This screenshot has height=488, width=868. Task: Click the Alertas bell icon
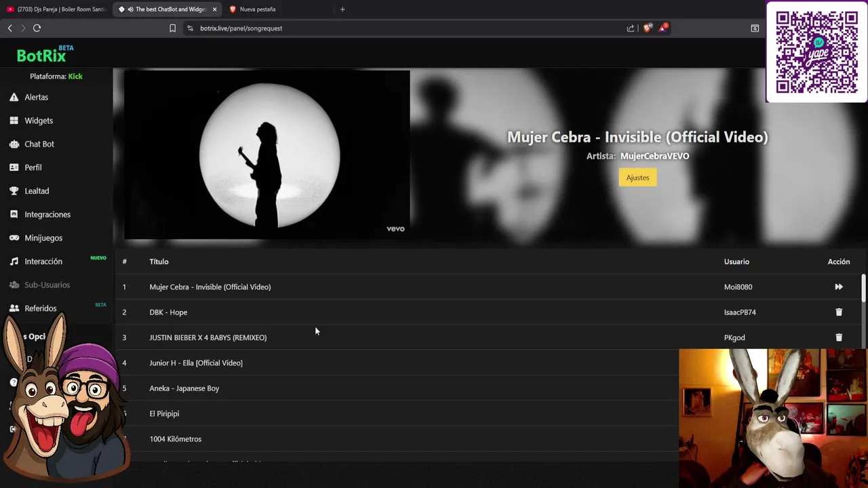14,97
